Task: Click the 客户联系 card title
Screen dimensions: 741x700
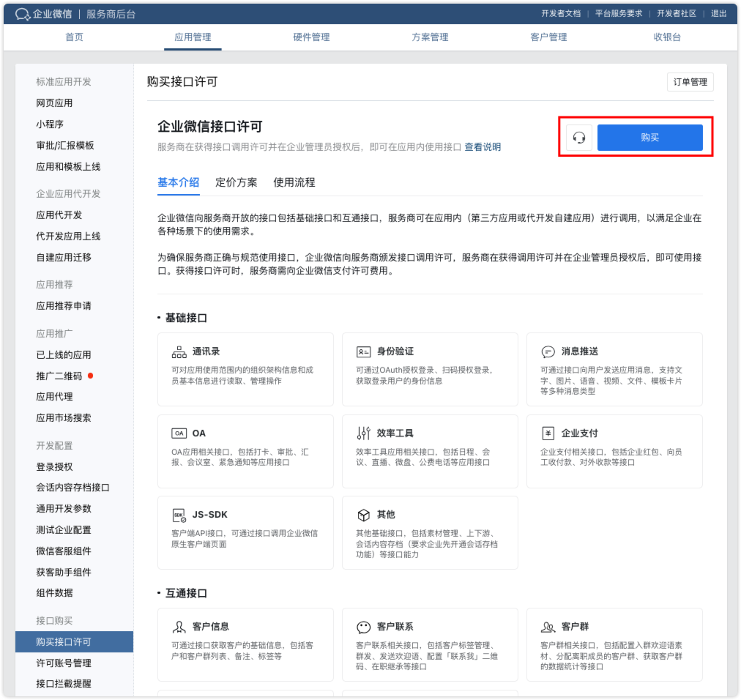Action: [x=395, y=626]
